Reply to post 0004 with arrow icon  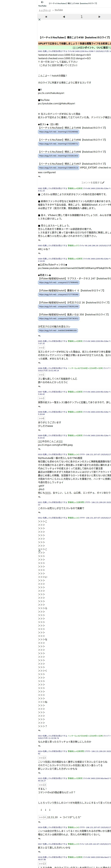tap(39, 336)
